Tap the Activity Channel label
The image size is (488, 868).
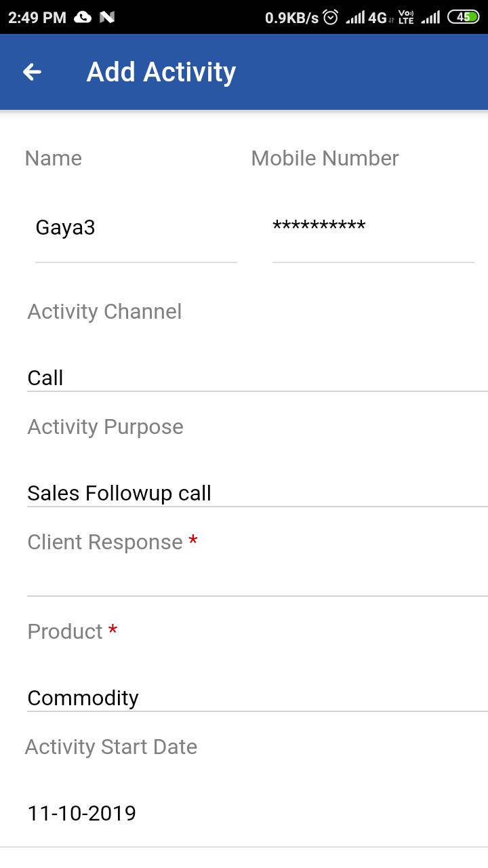pos(105,311)
